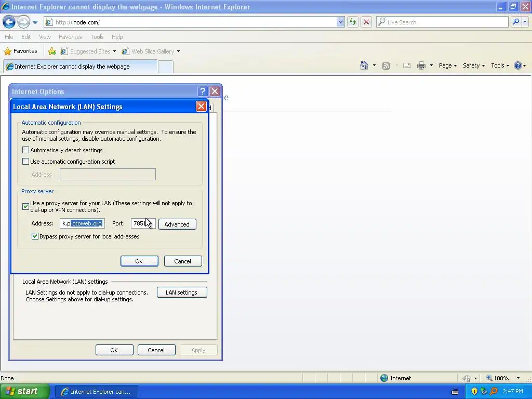Click the Refresh page icon
This screenshot has height=399, width=532.
point(353,22)
